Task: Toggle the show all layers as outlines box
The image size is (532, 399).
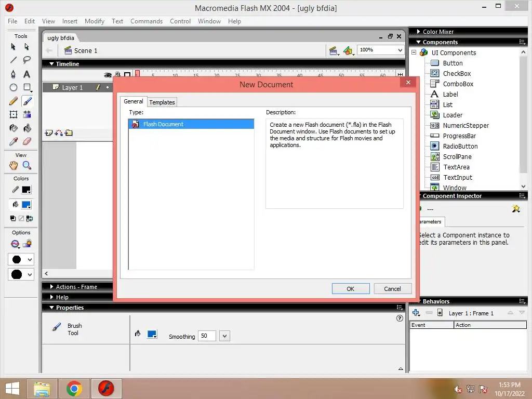Action: [127, 75]
